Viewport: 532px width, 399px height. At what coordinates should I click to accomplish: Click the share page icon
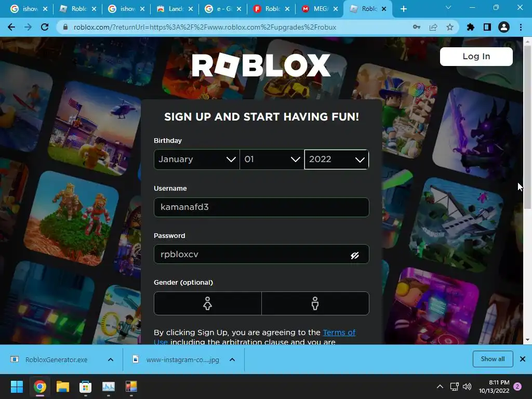point(433,27)
